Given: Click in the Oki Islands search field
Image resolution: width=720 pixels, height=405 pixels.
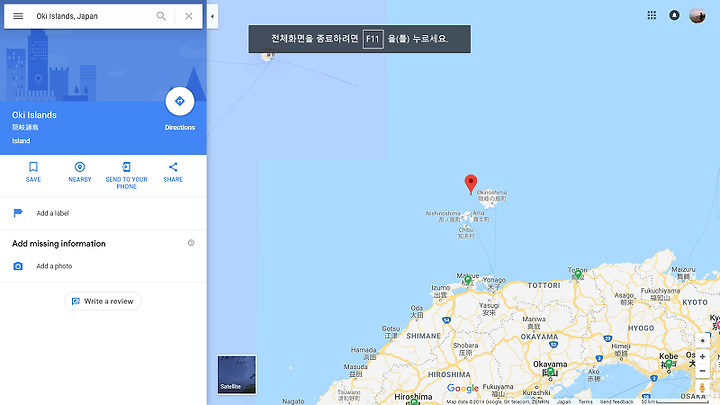Looking at the screenshot, I should click(x=92, y=16).
